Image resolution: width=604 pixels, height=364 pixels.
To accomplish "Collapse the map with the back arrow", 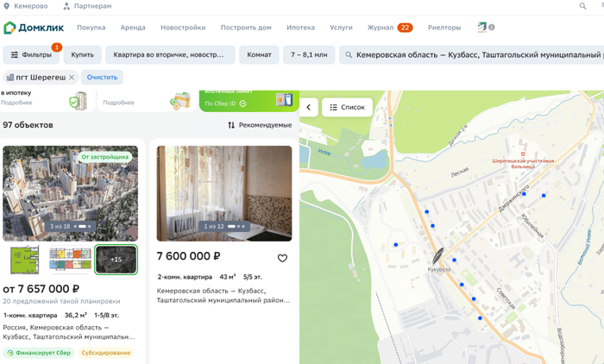I will pyautogui.click(x=309, y=108).
